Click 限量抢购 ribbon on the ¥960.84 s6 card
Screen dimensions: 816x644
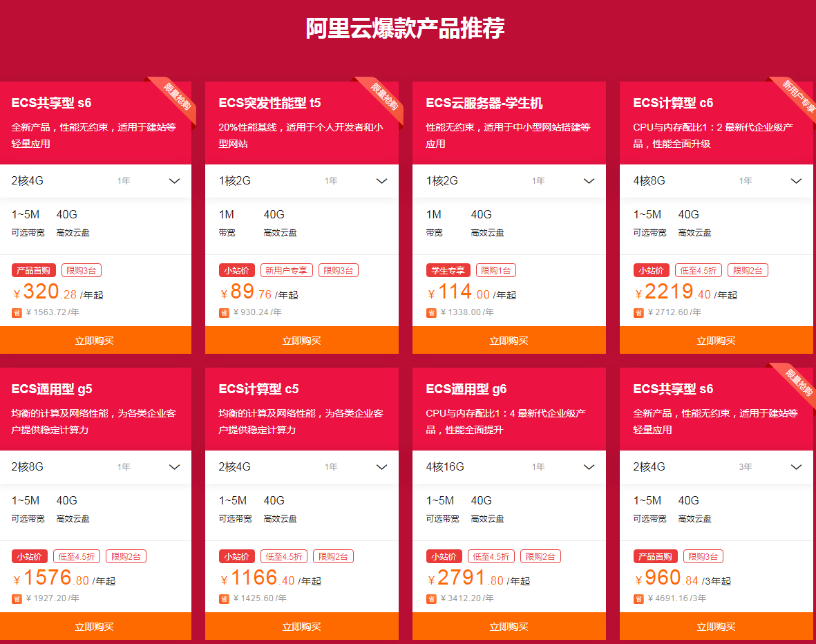tap(798, 383)
